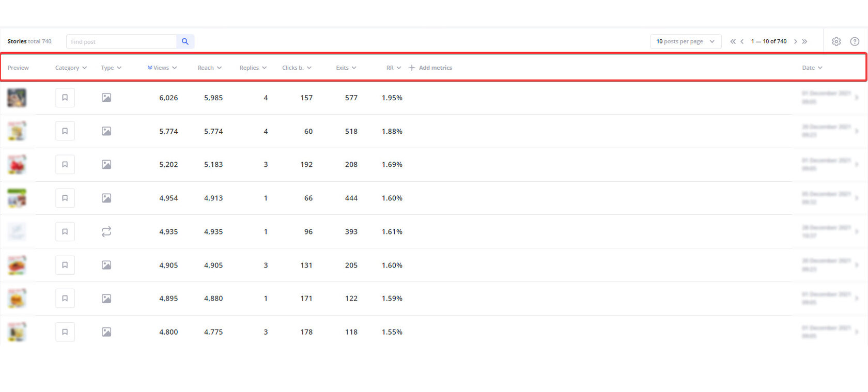This screenshot has width=868, height=392.
Task: Go to the next page arrow
Action: click(x=795, y=41)
